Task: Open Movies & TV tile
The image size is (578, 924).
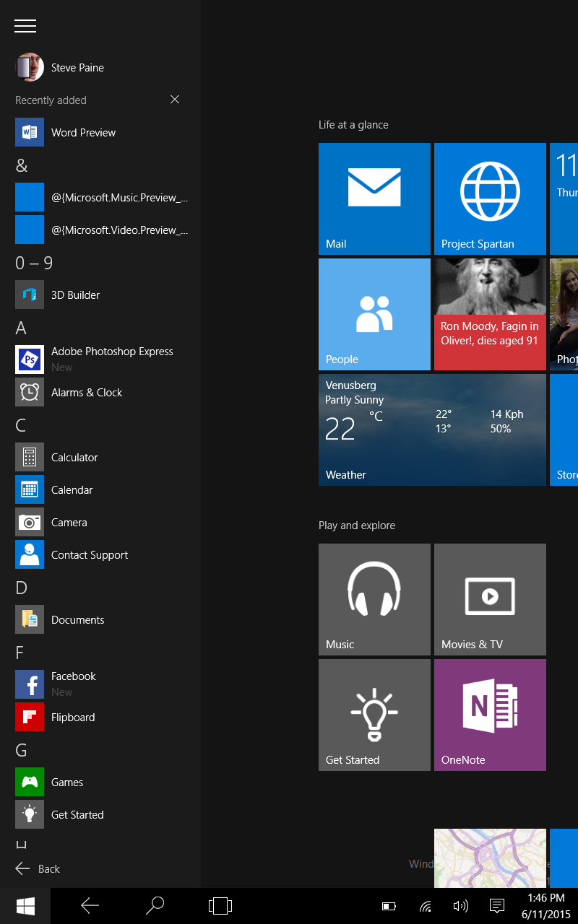Action: click(x=490, y=599)
